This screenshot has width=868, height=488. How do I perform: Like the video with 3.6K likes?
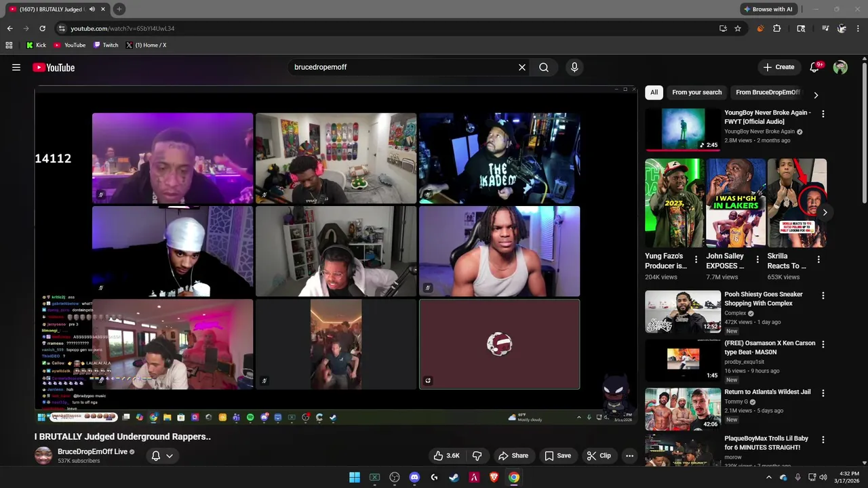447,455
